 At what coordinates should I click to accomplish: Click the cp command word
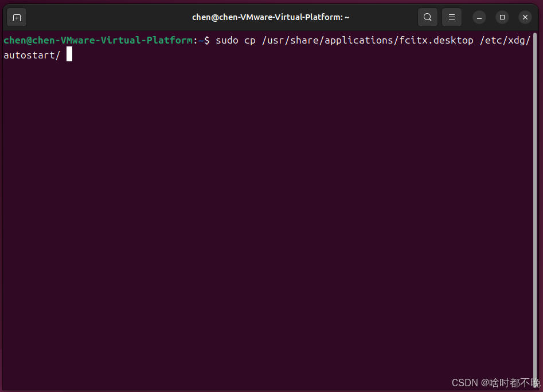(x=249, y=41)
